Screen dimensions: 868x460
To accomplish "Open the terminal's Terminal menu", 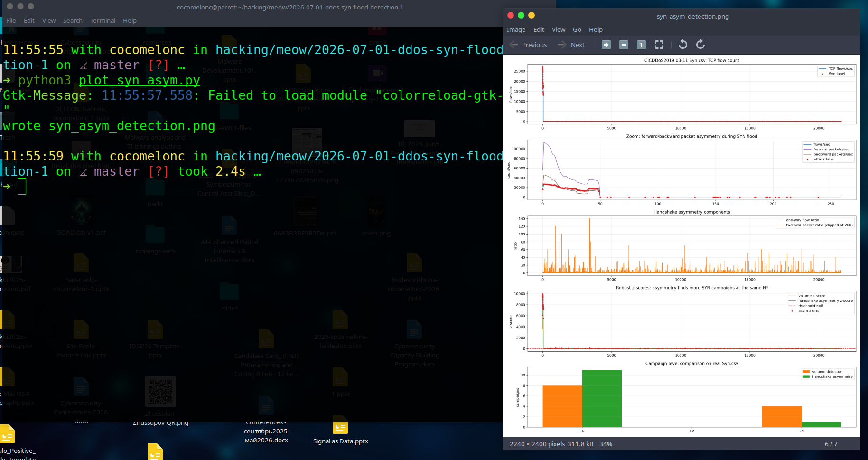I will click(x=103, y=20).
